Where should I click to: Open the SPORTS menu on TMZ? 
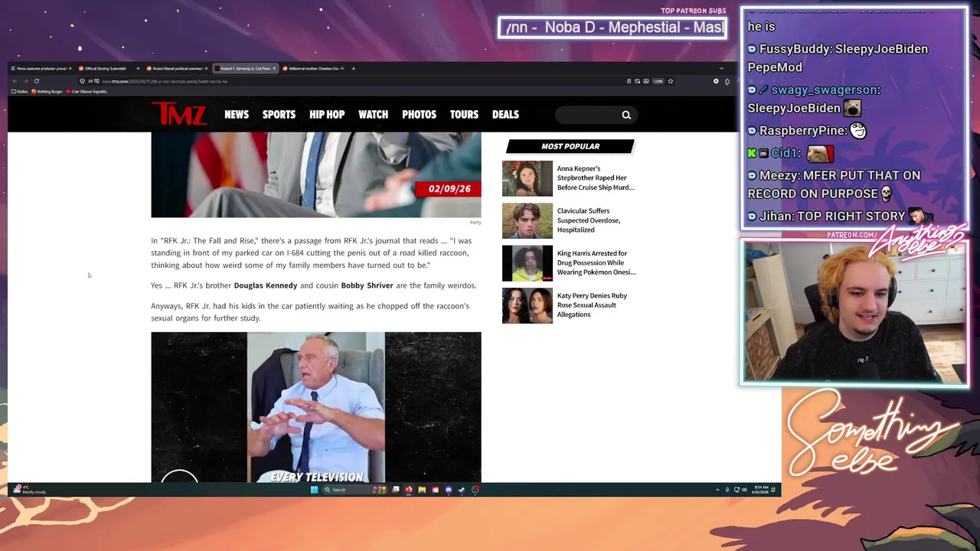point(279,114)
